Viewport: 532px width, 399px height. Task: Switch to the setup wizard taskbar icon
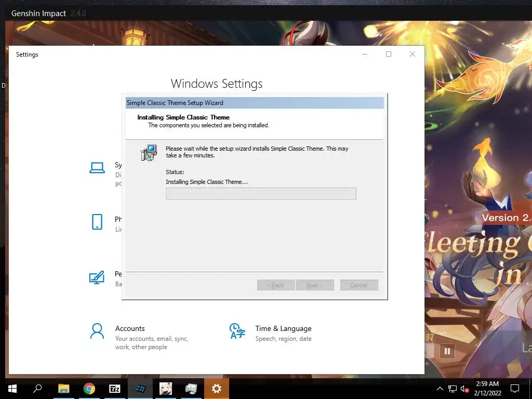coord(140,389)
